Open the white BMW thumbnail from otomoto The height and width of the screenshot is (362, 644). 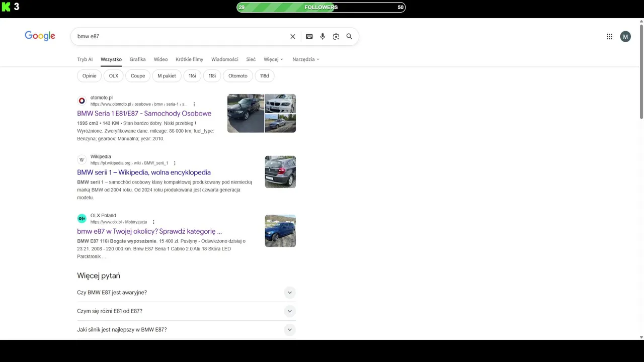(280, 103)
